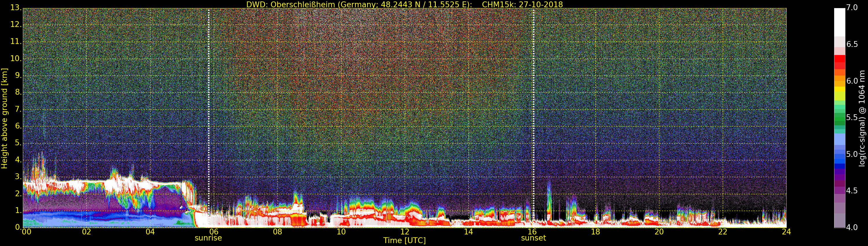The height and width of the screenshot is (246, 868).
Task: Click the colorbar tick label '4.5'
Action: (852, 191)
